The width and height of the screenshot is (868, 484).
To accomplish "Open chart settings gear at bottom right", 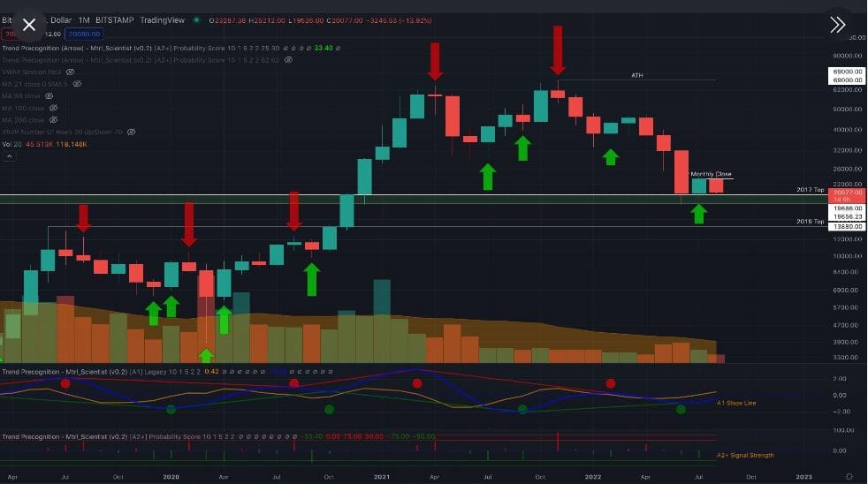I will click(x=849, y=476).
